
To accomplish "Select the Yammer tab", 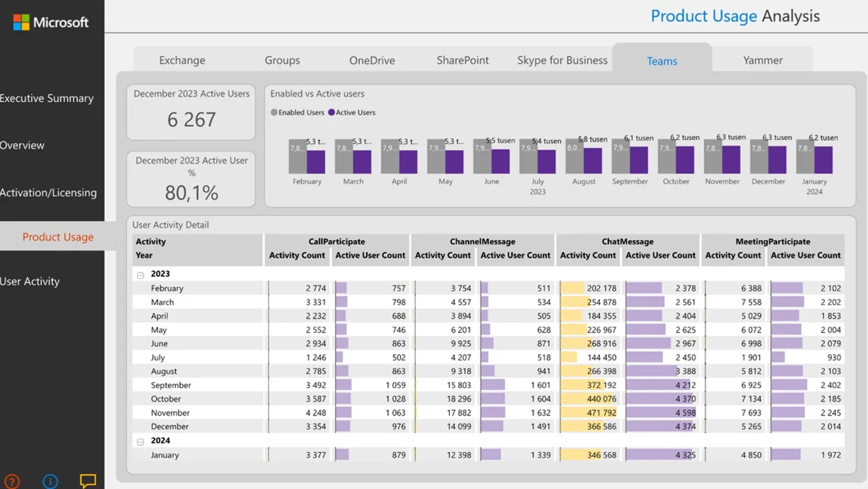I will point(763,60).
